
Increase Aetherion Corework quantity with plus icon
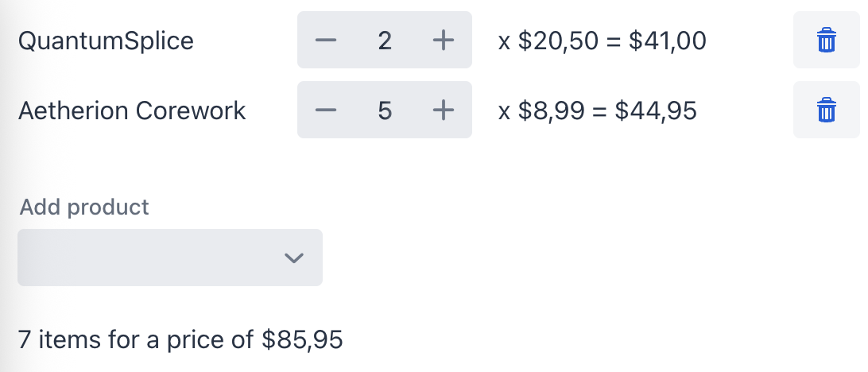point(443,110)
